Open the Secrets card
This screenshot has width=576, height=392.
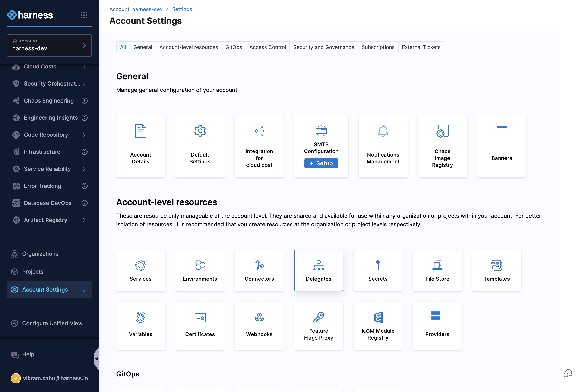tap(378, 270)
